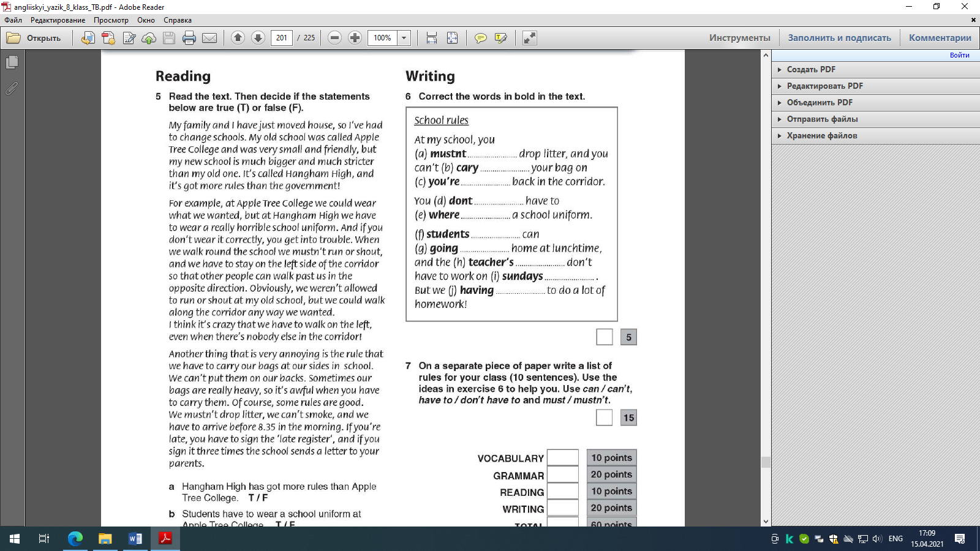
Task: Click the 'Writing' heading text
Action: pos(430,77)
